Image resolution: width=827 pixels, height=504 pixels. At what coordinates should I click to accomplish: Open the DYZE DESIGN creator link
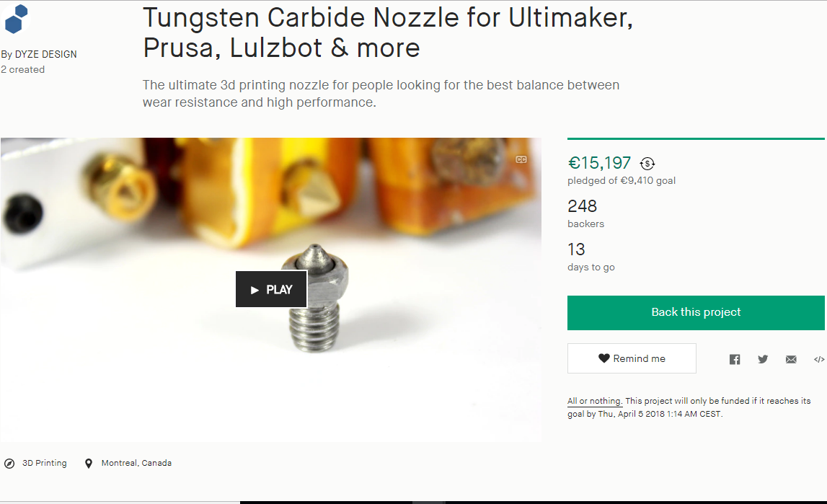tap(45, 54)
